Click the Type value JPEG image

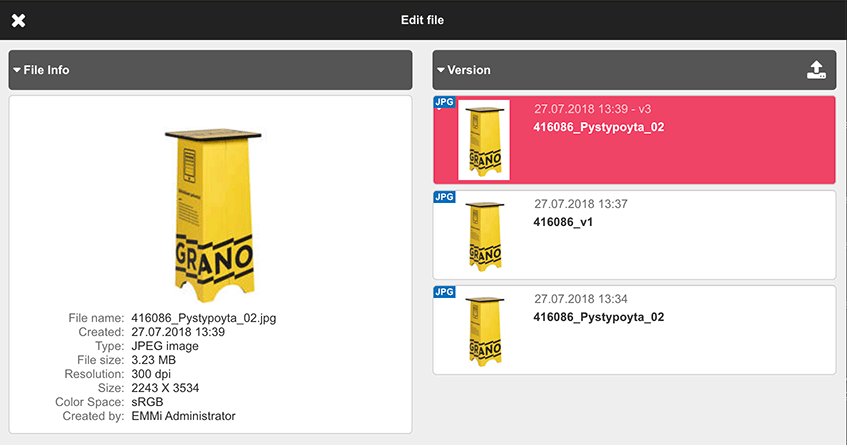(x=165, y=346)
